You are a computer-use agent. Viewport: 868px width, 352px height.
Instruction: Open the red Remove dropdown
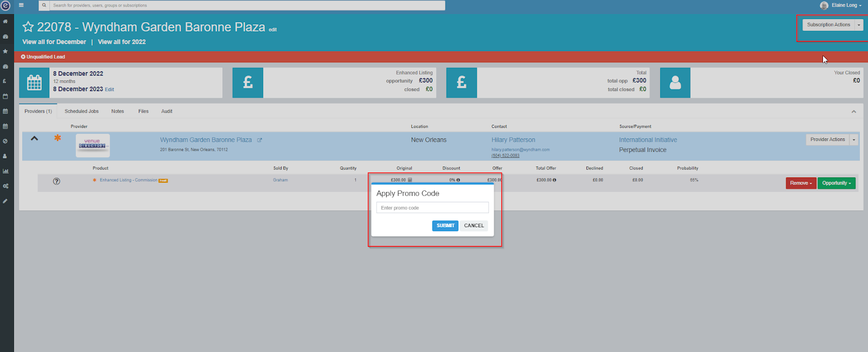pos(801,183)
